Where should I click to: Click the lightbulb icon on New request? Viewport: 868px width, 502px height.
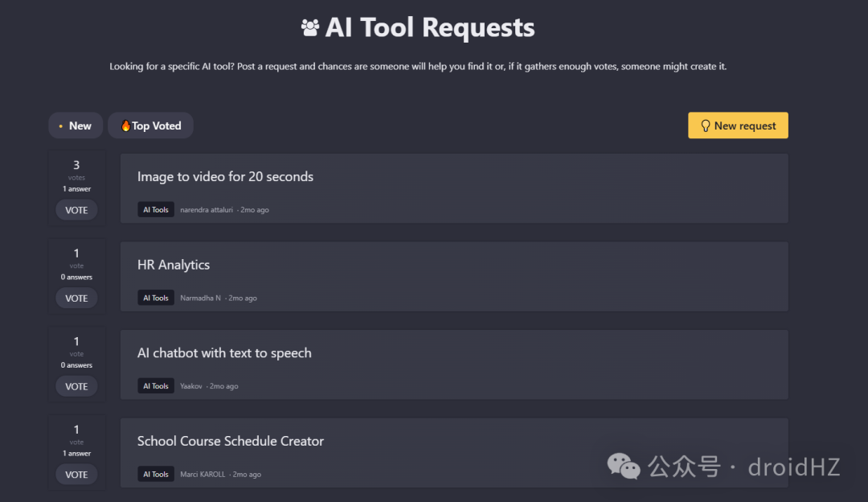[x=706, y=125]
